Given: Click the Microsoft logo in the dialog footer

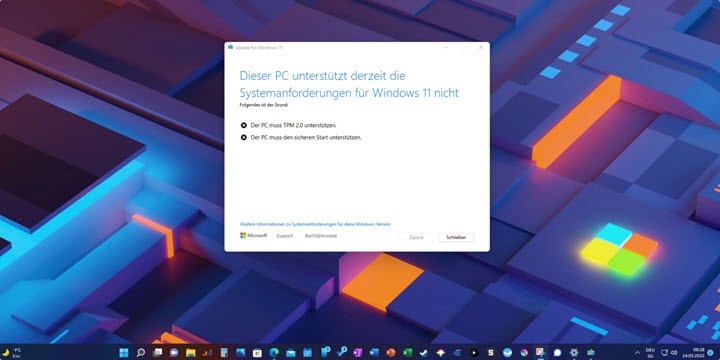Looking at the screenshot, I should pos(253,235).
